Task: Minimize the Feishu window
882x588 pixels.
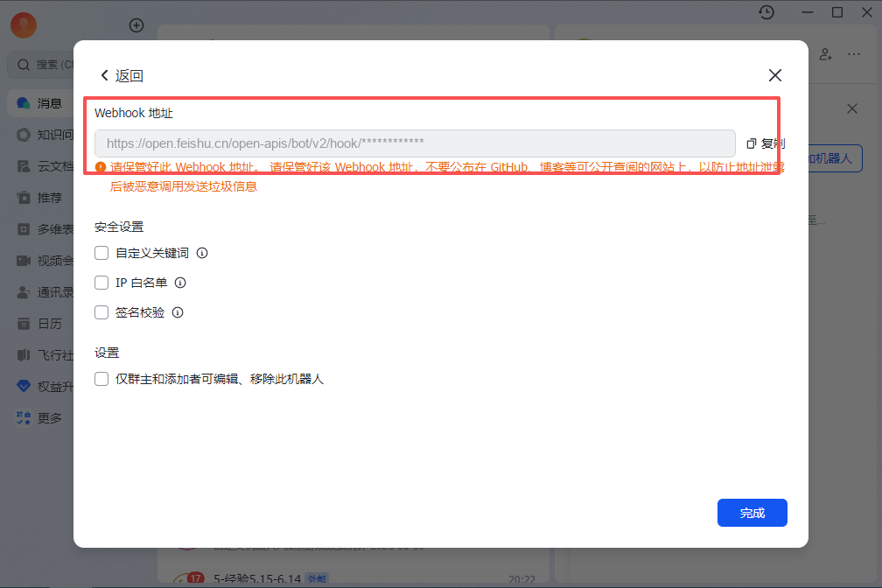Action: point(808,12)
